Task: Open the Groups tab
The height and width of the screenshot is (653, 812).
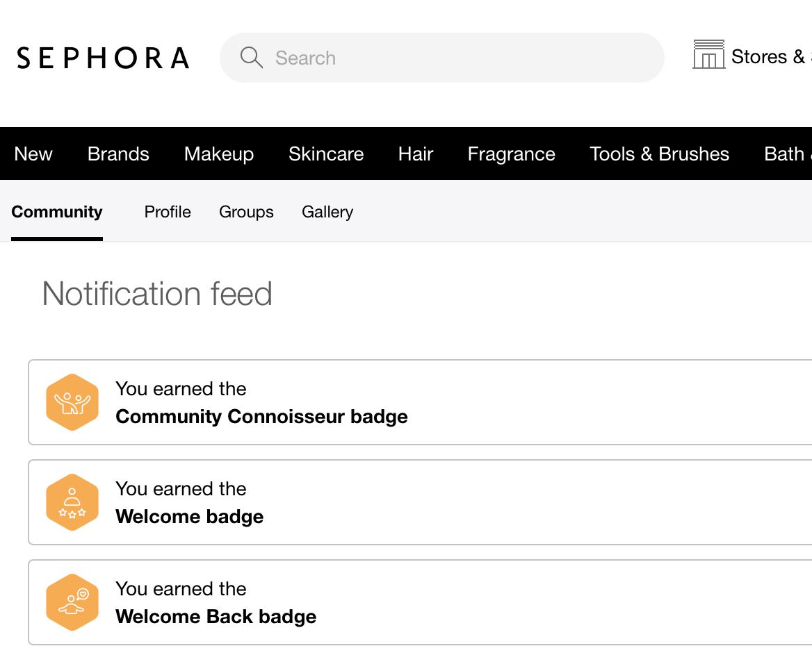Action: 246,212
